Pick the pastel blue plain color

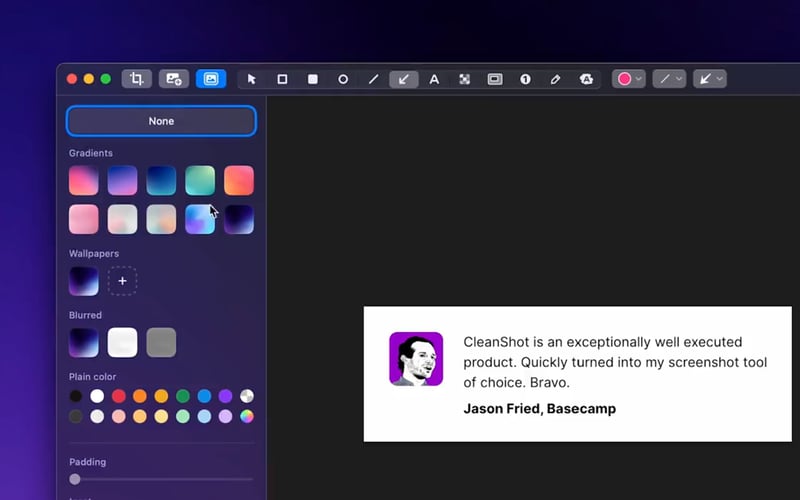point(204,416)
